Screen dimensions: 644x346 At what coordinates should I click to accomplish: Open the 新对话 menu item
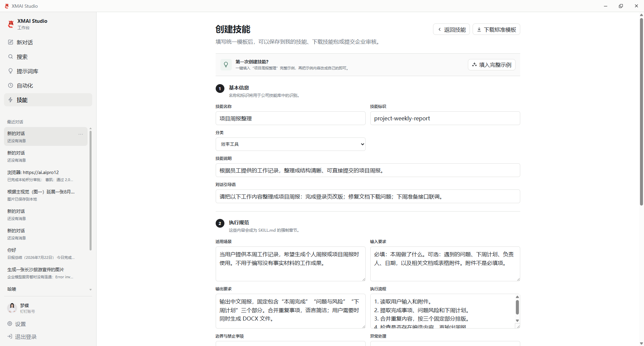click(x=48, y=42)
